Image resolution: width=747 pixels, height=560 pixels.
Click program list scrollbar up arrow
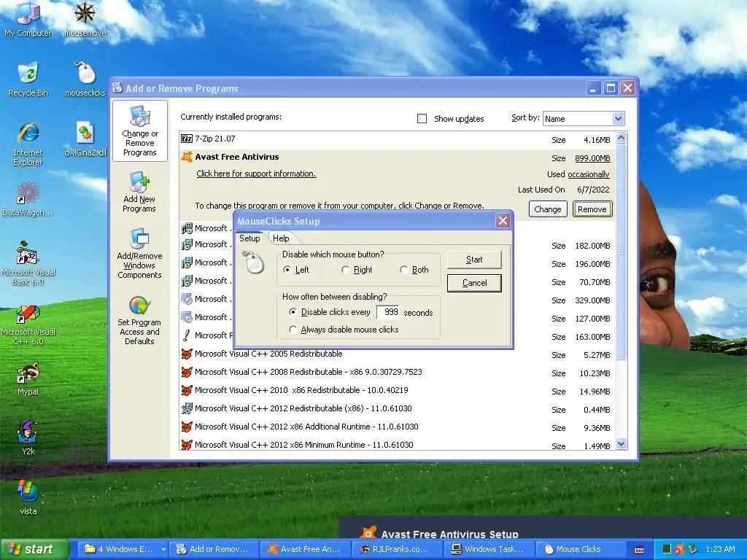pyautogui.click(x=621, y=138)
